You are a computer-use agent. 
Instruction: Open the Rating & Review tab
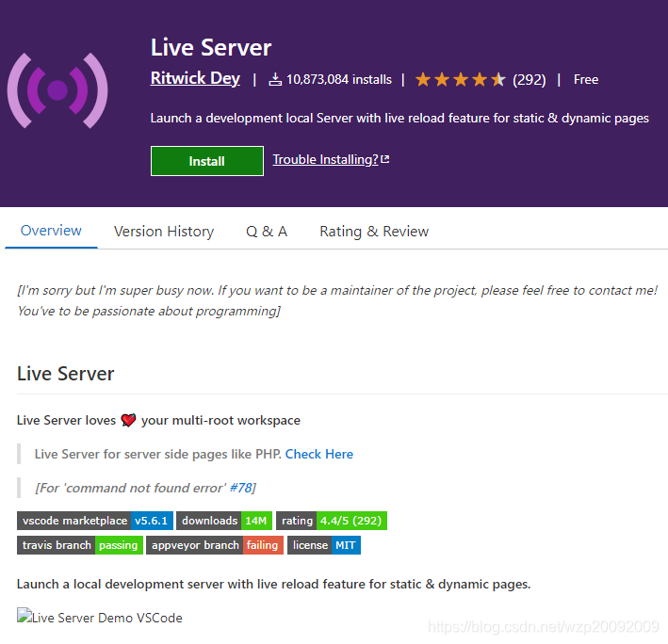coord(374,232)
